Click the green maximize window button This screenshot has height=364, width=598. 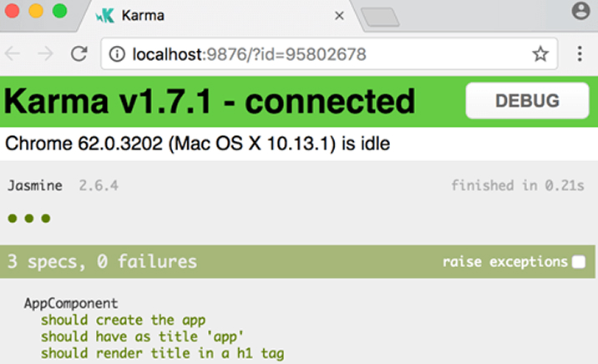(59, 12)
